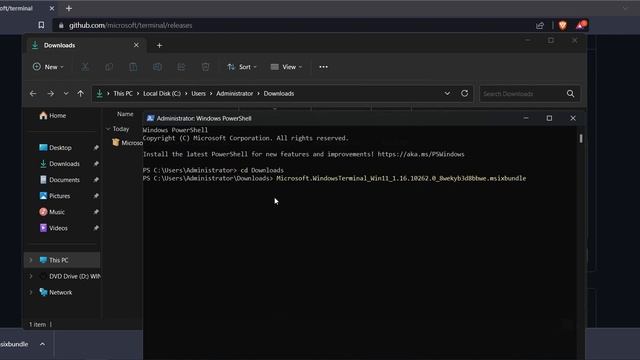Click the browser address bar github.com URL
Screen dimensions: 640x360
(130, 25)
